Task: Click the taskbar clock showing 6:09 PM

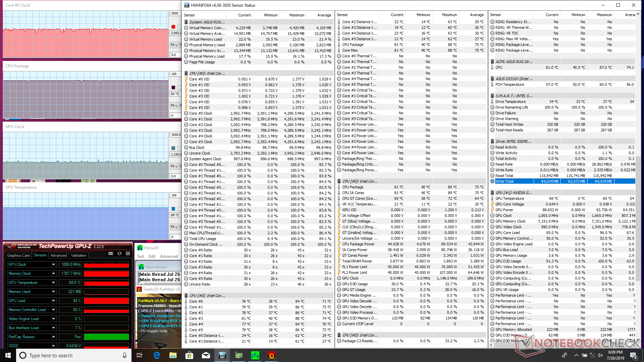Action: pos(615,355)
